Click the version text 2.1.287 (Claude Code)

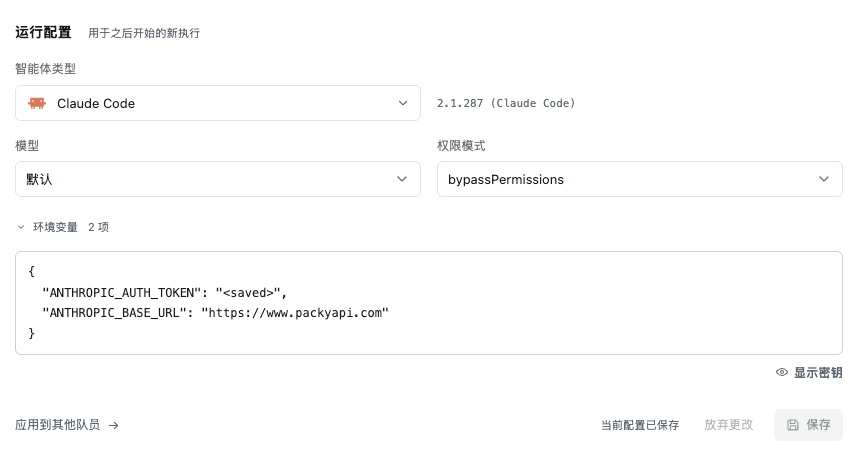pos(506,103)
